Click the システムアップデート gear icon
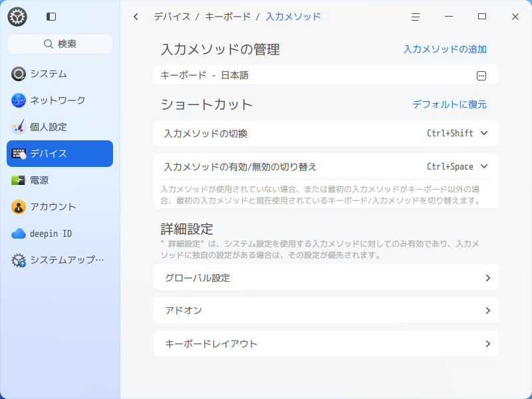This screenshot has height=399, width=532. [19, 260]
